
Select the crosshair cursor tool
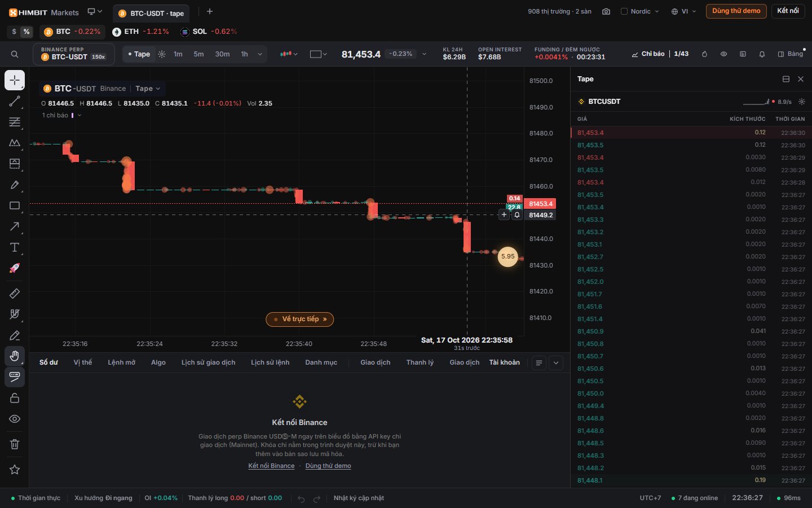click(x=15, y=80)
